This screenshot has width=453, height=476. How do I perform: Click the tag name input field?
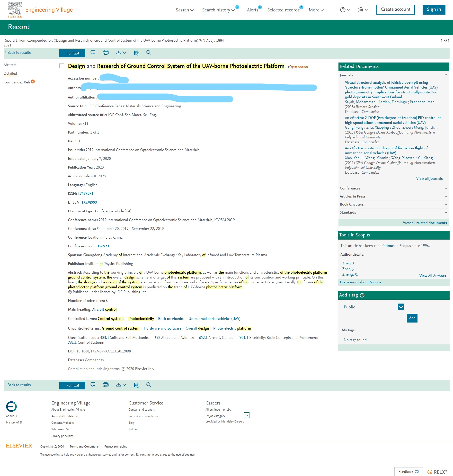tap(372, 318)
